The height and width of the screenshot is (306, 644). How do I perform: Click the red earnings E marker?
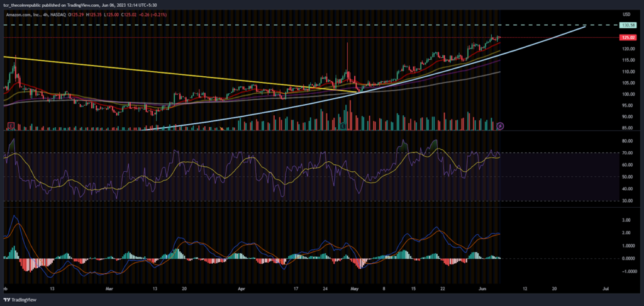coord(11,125)
